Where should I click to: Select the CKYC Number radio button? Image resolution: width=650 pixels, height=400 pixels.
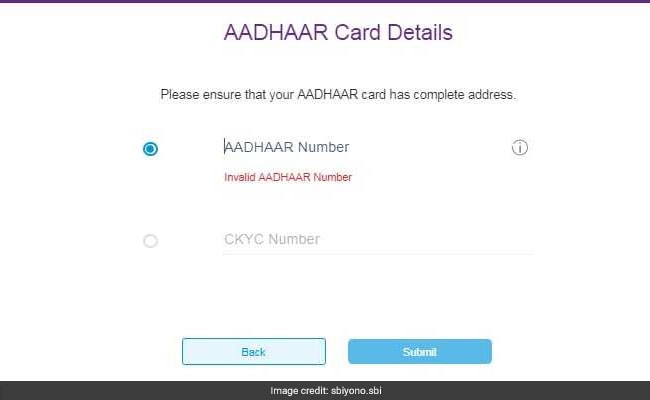pos(150,241)
